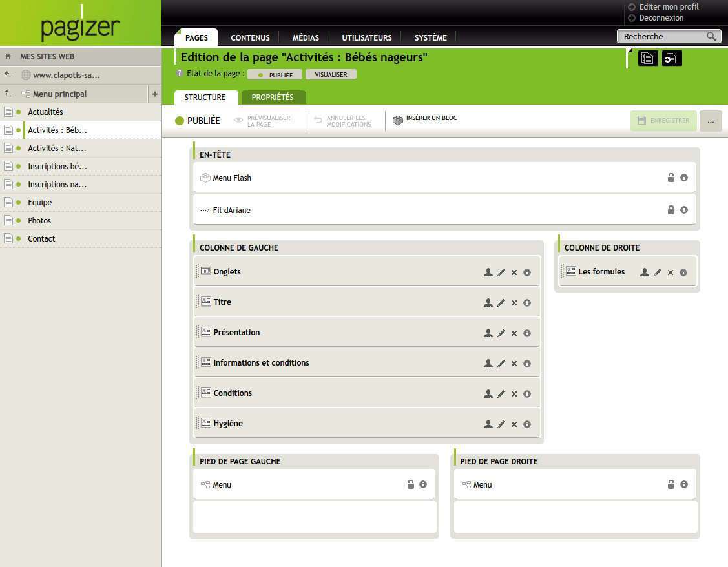Click the pencil edit icon for Onglets block
The width and height of the screenshot is (728, 567).
pos(501,273)
